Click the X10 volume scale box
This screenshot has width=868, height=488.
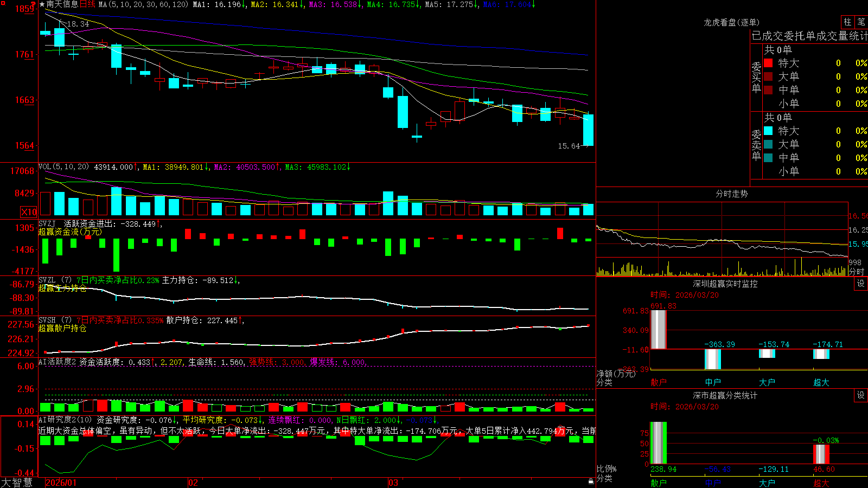pyautogui.click(x=29, y=212)
